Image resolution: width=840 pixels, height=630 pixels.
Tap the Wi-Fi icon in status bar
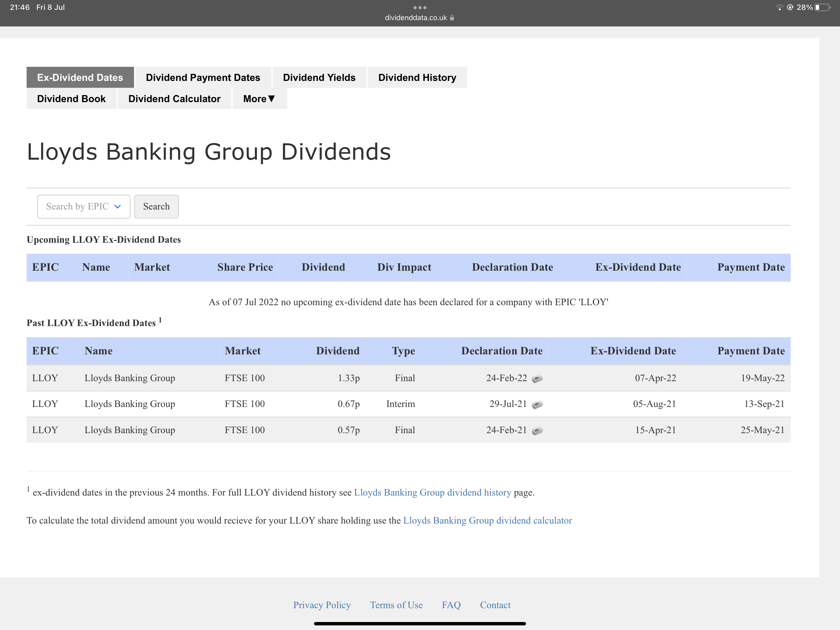[x=779, y=8]
